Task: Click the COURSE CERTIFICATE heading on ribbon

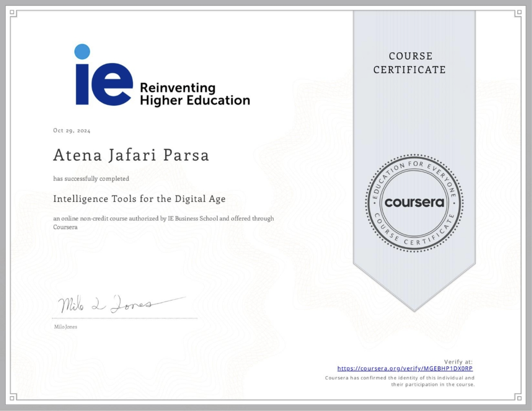Action: coord(409,63)
